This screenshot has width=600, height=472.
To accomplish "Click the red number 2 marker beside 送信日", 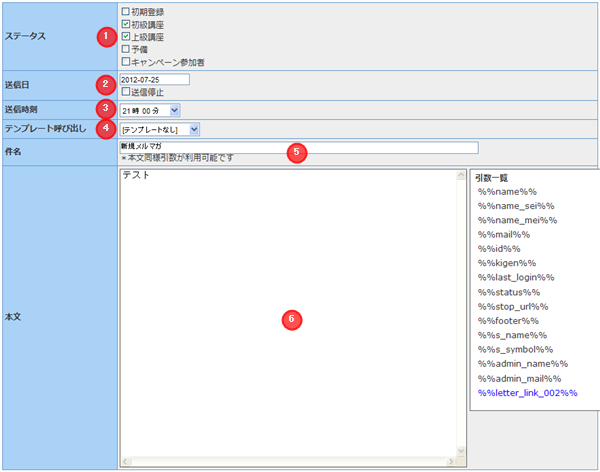I will point(101,83).
